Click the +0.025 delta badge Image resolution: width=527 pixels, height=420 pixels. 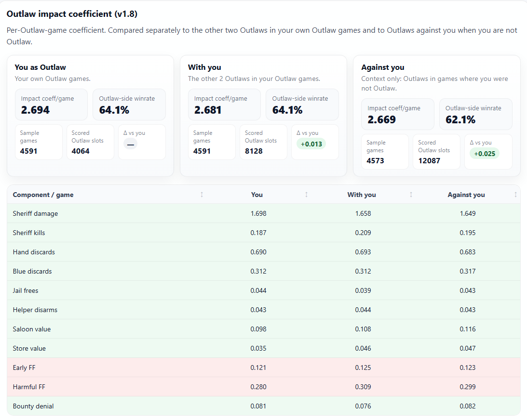point(484,154)
